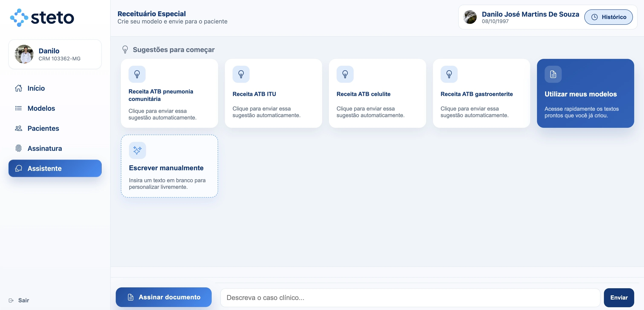This screenshot has height=310, width=644.
Task: Click the steto logo
Action: tap(42, 17)
